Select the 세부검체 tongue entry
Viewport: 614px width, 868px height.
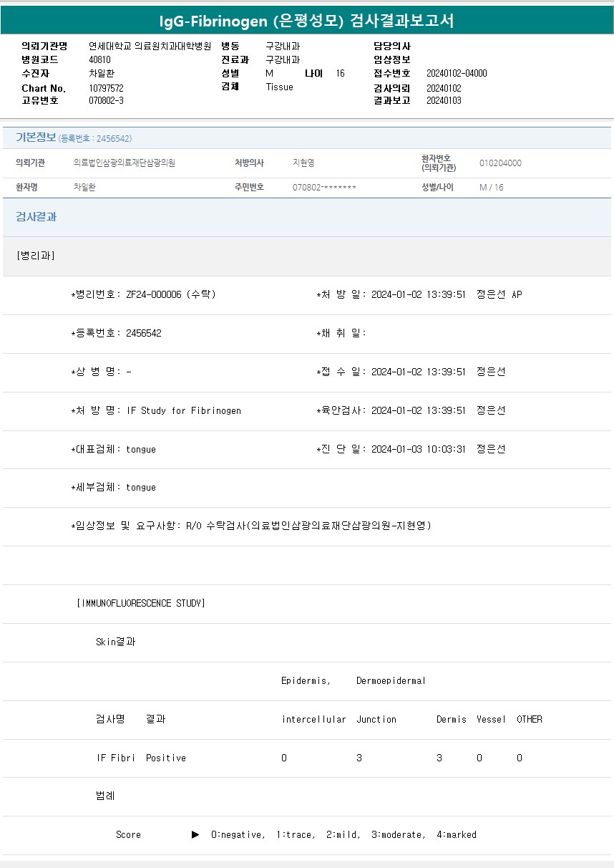click(113, 487)
